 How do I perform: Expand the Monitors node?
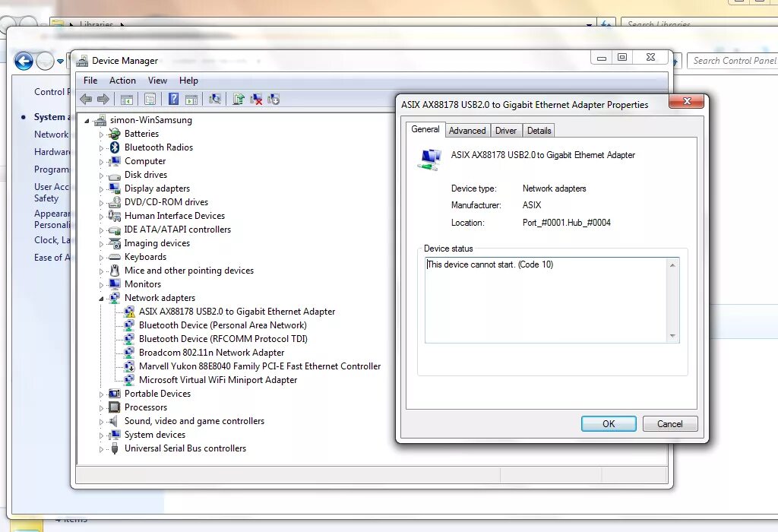click(101, 285)
